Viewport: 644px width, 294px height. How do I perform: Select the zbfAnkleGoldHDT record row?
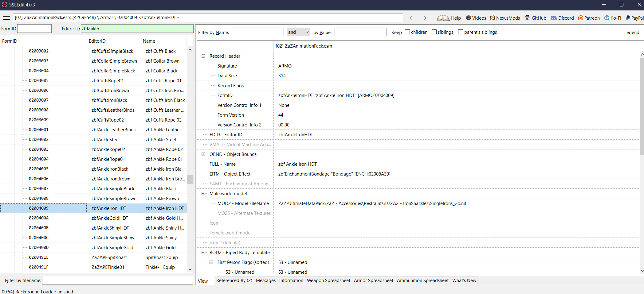(93, 218)
